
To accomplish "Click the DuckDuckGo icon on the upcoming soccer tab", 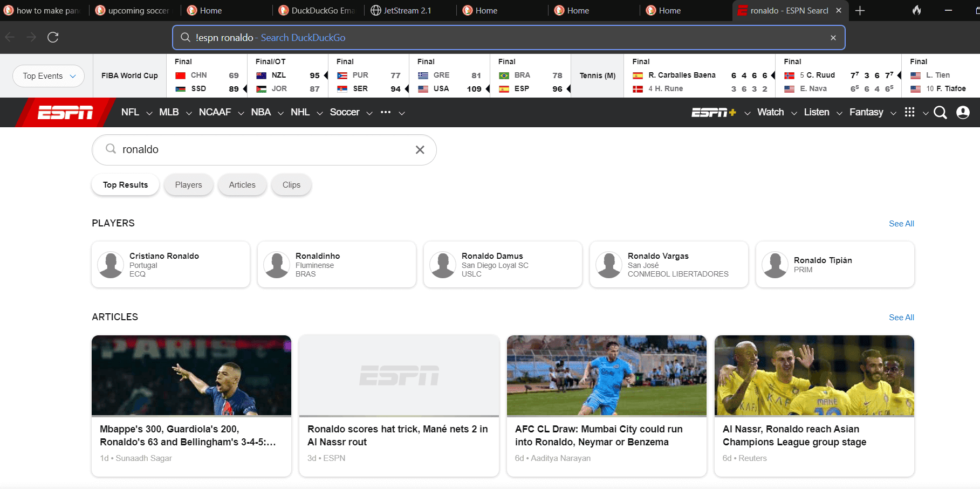I will pyautogui.click(x=100, y=10).
